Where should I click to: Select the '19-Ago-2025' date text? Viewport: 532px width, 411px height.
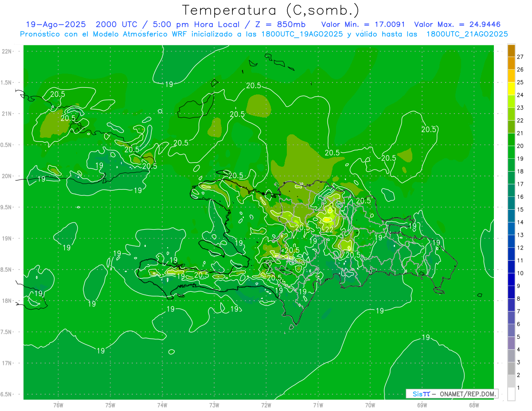[56, 25]
